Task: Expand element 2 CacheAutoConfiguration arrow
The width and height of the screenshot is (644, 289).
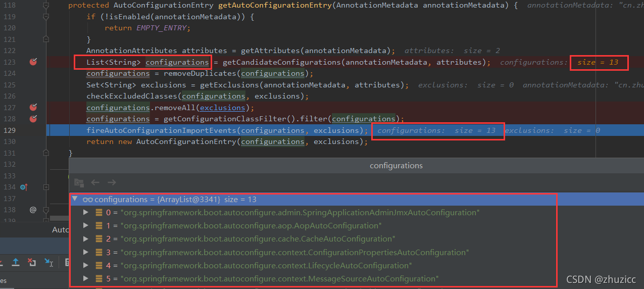Action: [86, 238]
